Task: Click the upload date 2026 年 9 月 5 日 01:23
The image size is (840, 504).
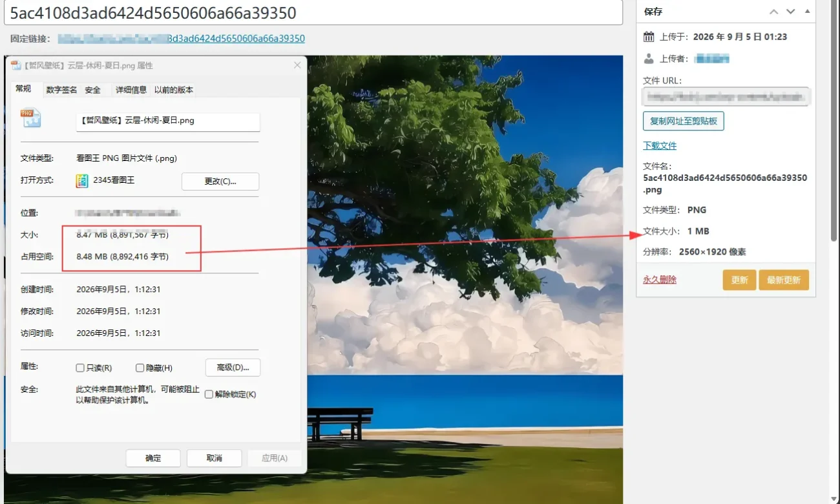Action: tap(740, 37)
